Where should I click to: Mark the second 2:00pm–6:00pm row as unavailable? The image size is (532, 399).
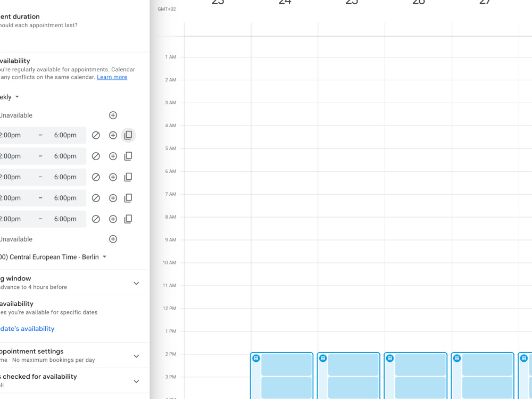(x=96, y=156)
